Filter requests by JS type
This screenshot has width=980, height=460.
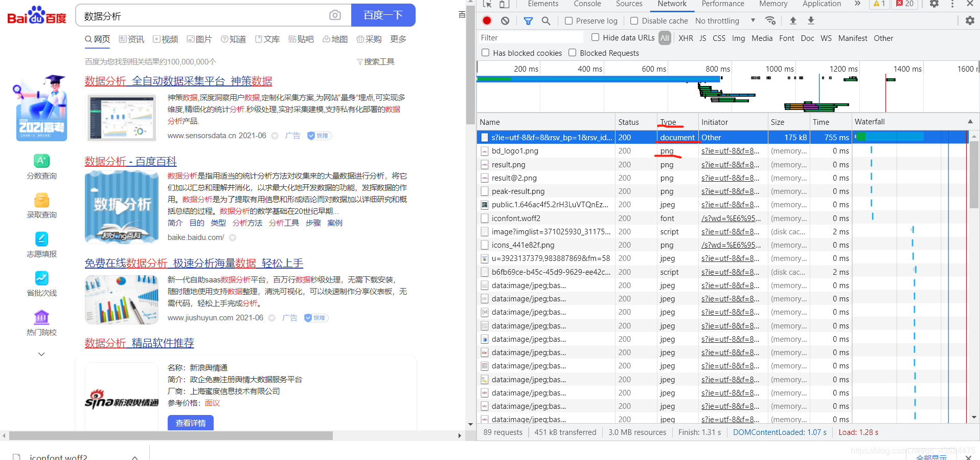702,38
